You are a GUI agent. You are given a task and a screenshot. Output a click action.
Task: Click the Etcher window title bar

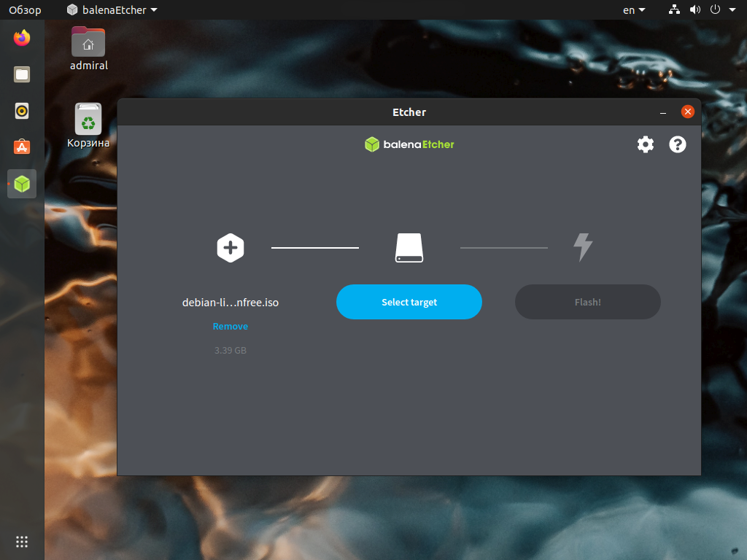coord(409,112)
